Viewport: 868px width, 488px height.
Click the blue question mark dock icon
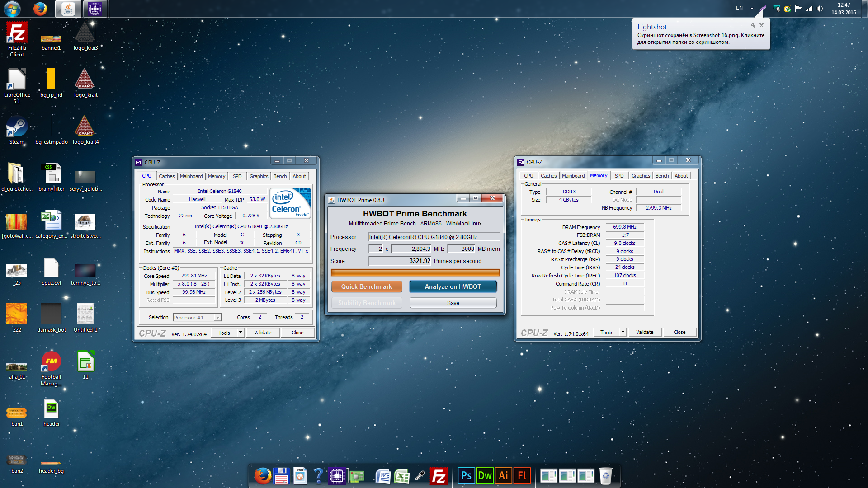[x=318, y=476]
